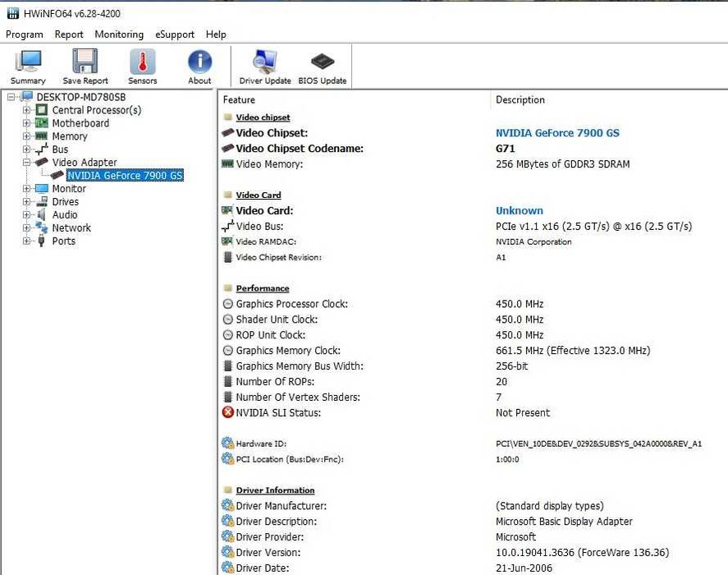Select the PCI Location row
The image size is (728, 575).
point(473,459)
